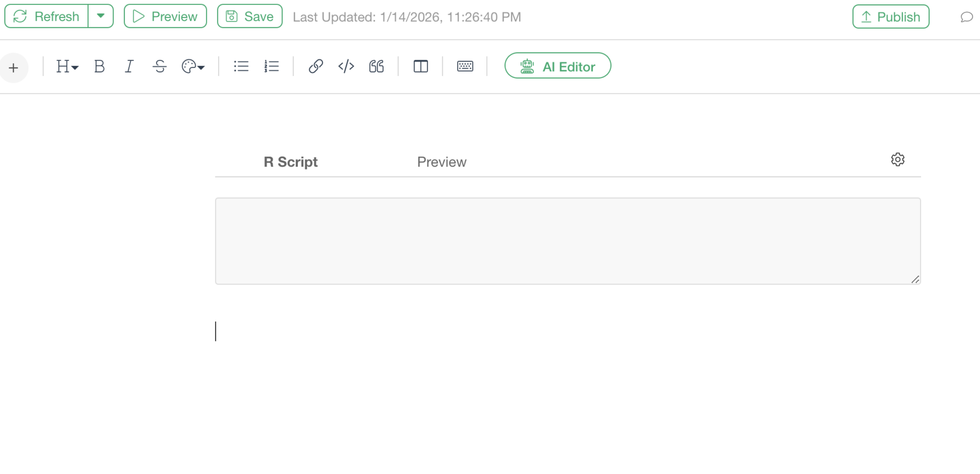This screenshot has height=474, width=980.
Task: Insert a block quote
Action: 376,67
